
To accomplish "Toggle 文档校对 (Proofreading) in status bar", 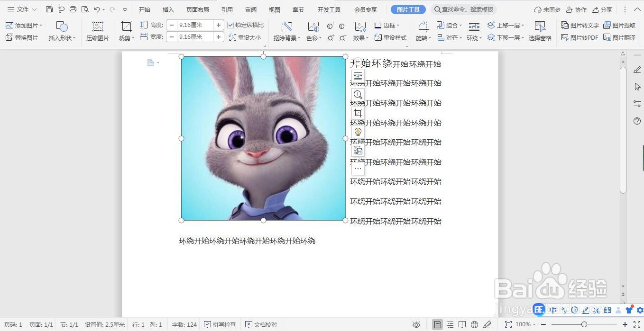I will [261, 324].
